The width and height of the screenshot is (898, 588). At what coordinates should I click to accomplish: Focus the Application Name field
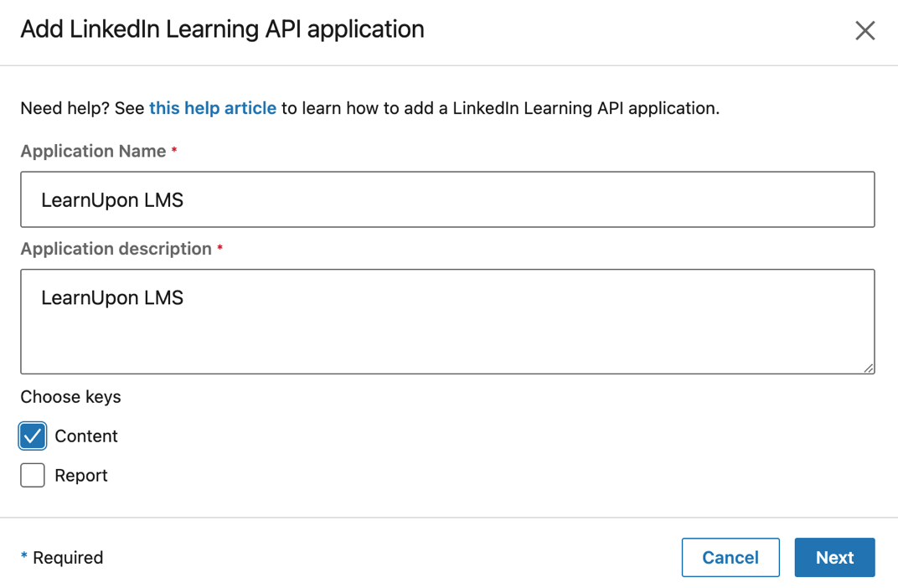[x=447, y=199]
